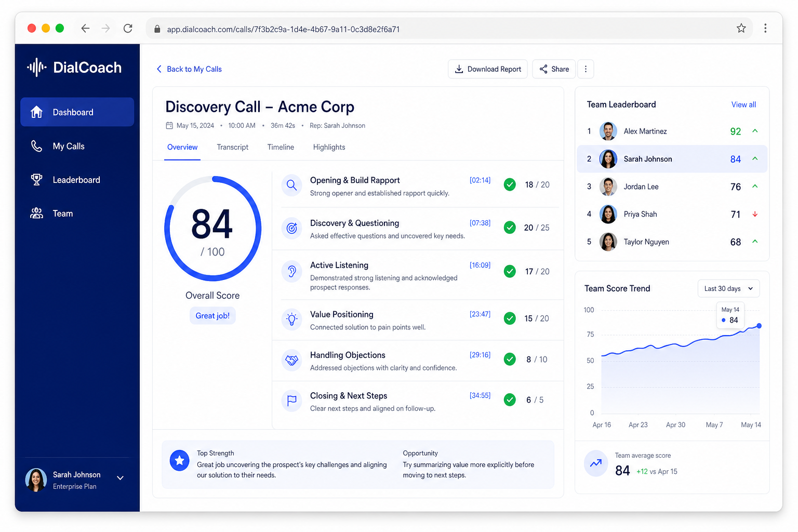Click the Team people icon
This screenshot has height=532, width=798.
pyautogui.click(x=36, y=213)
